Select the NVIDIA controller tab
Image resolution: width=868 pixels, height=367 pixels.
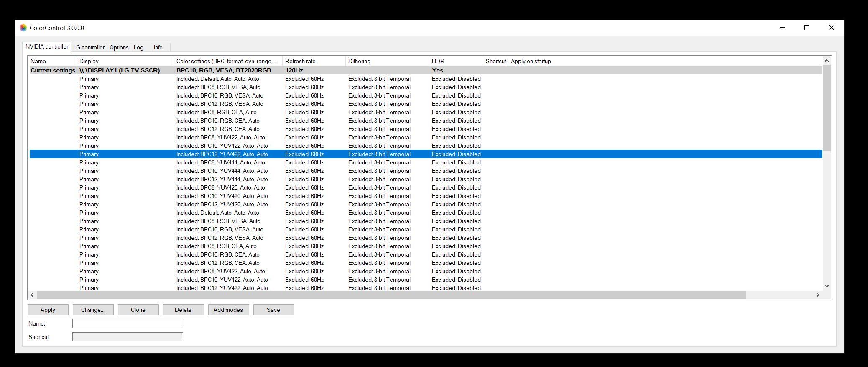[46, 46]
